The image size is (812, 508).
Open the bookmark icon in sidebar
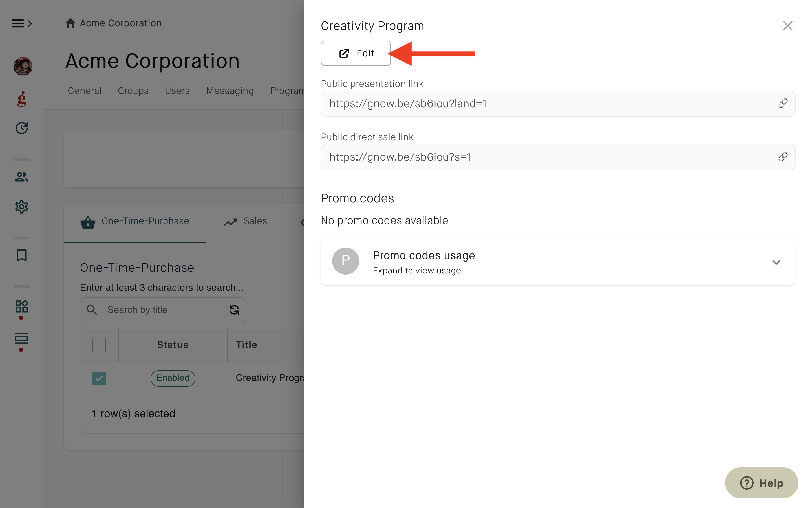(x=21, y=255)
